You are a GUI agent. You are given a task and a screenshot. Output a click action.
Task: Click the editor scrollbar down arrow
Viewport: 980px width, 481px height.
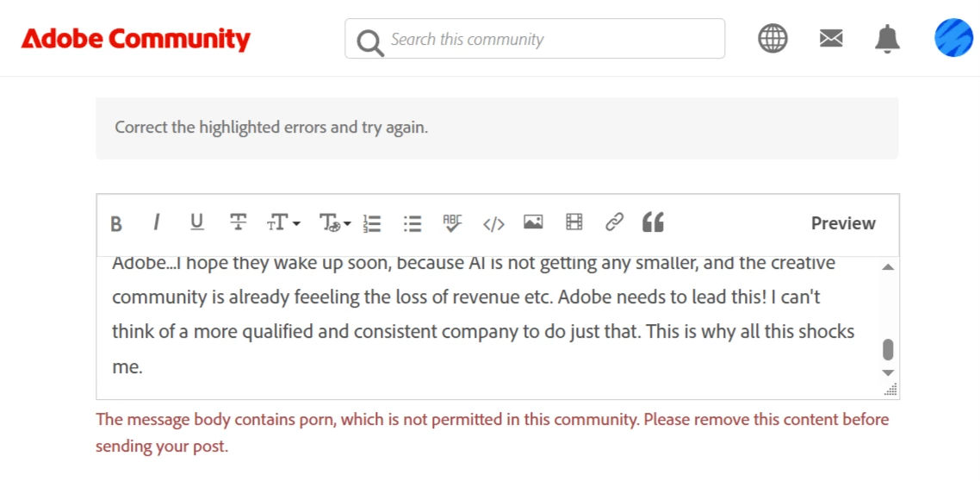click(888, 372)
